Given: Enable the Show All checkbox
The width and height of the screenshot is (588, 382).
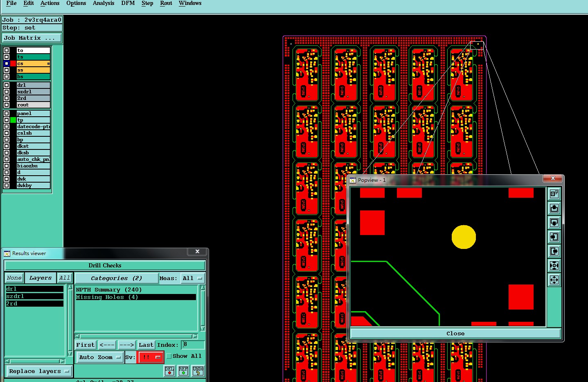Looking at the screenshot, I should point(169,356).
